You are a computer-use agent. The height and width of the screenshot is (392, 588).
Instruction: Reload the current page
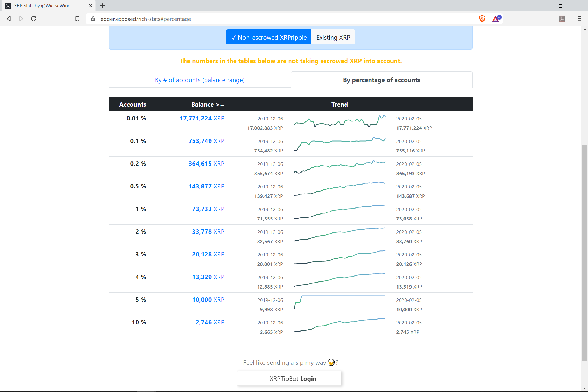[34, 19]
